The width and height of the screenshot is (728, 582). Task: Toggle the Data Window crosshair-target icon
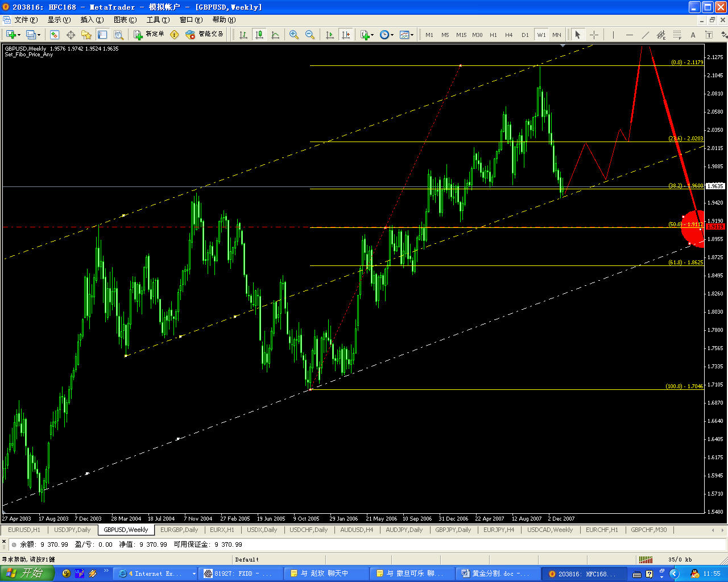click(x=71, y=35)
